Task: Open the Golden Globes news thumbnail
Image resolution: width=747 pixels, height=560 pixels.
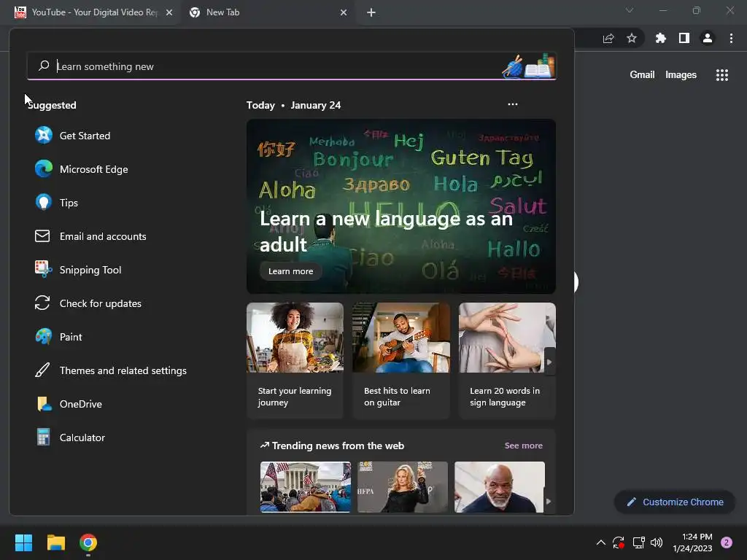Action: (403, 486)
